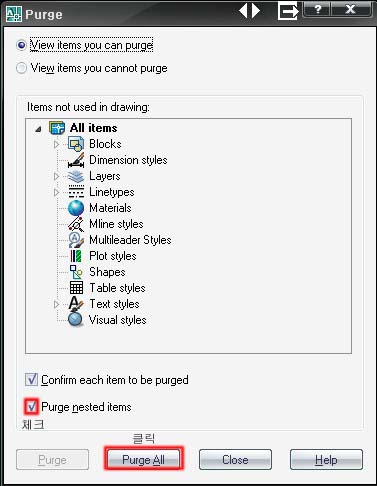The width and height of the screenshot is (377, 486).
Task: Expand the Blocks tree node
Action: 56,144
